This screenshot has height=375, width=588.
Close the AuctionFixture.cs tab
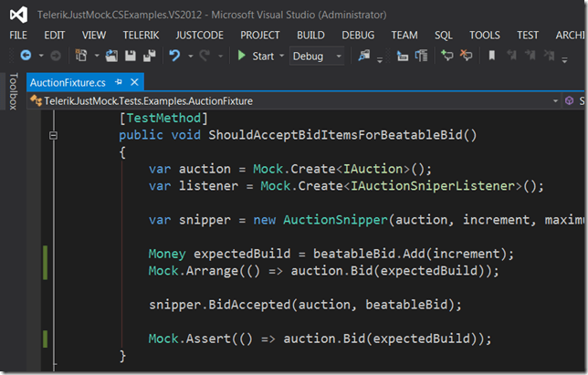tap(136, 83)
